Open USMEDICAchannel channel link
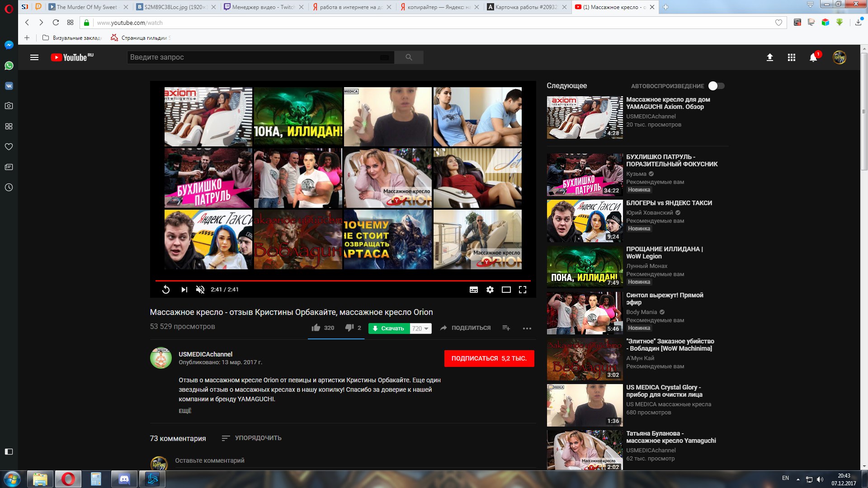This screenshot has width=868, height=488. pyautogui.click(x=205, y=354)
